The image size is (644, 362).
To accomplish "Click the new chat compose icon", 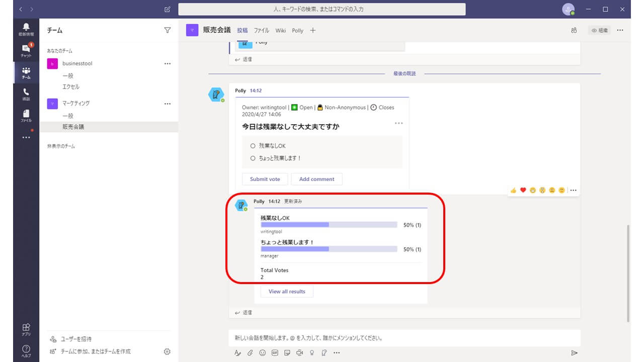I will tap(168, 9).
